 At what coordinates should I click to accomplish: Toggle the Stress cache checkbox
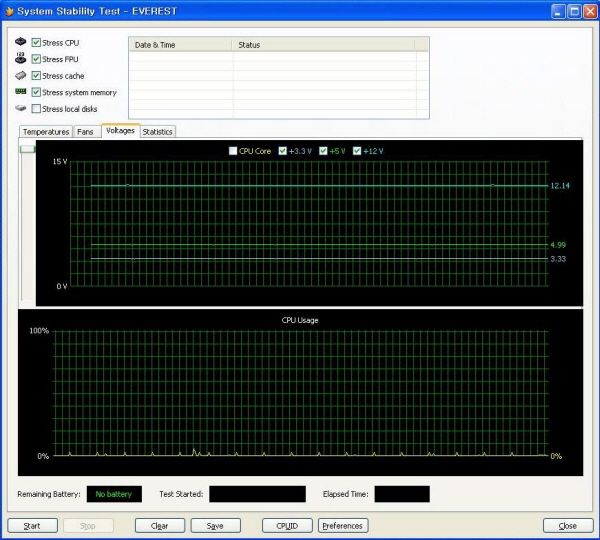[36, 75]
